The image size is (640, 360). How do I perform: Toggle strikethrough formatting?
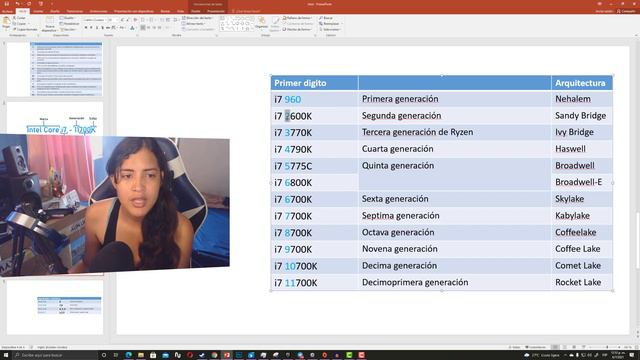[x=108, y=28]
